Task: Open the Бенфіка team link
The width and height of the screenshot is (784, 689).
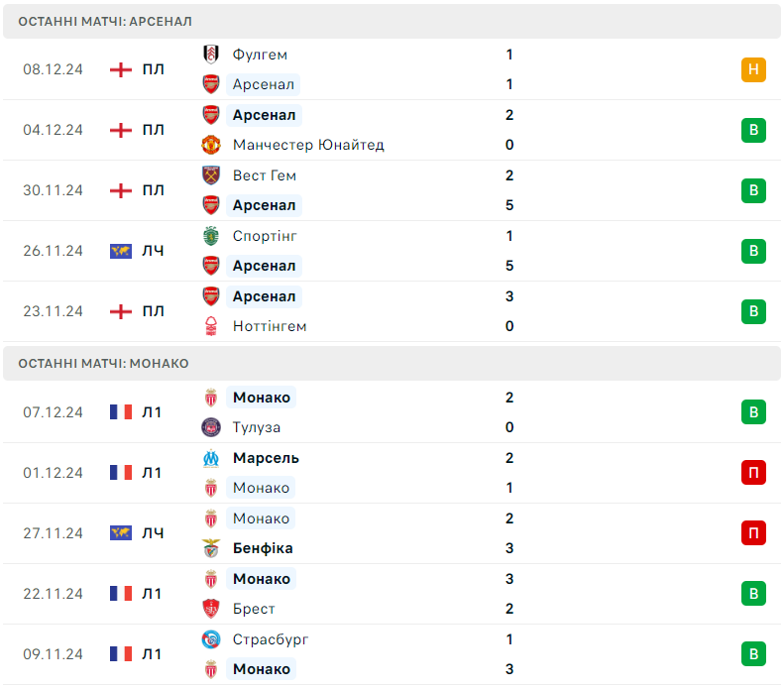Action: pos(263,548)
